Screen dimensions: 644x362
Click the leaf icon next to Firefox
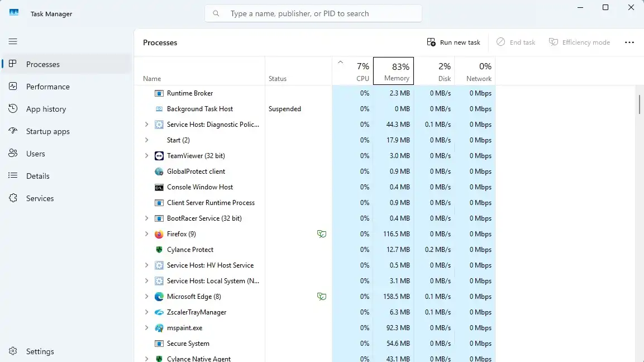coord(322,234)
